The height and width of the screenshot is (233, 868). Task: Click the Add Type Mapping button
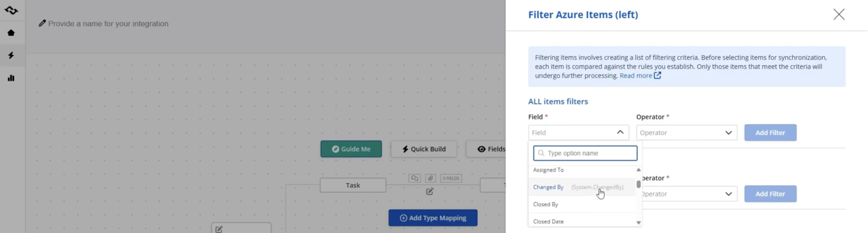[433, 218]
